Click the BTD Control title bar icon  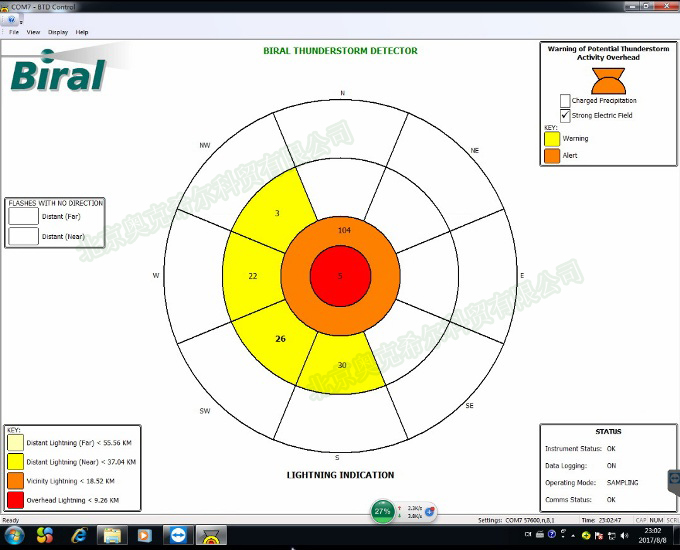pyautogui.click(x=5, y=7)
